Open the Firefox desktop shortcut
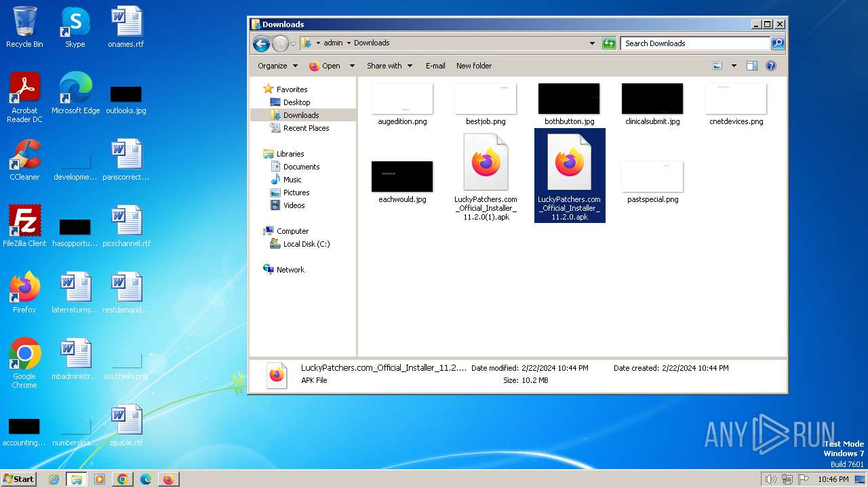868x488 pixels. click(x=24, y=293)
